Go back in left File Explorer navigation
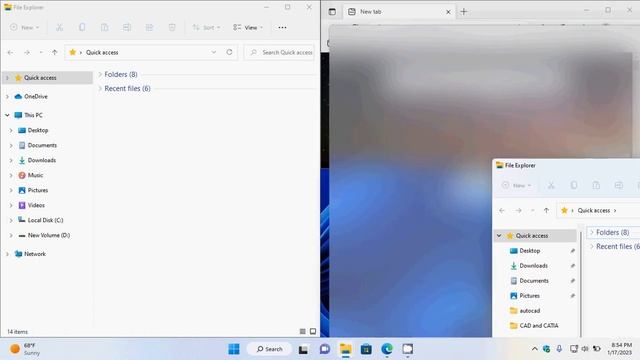The height and width of the screenshot is (360, 640). [x=10, y=52]
